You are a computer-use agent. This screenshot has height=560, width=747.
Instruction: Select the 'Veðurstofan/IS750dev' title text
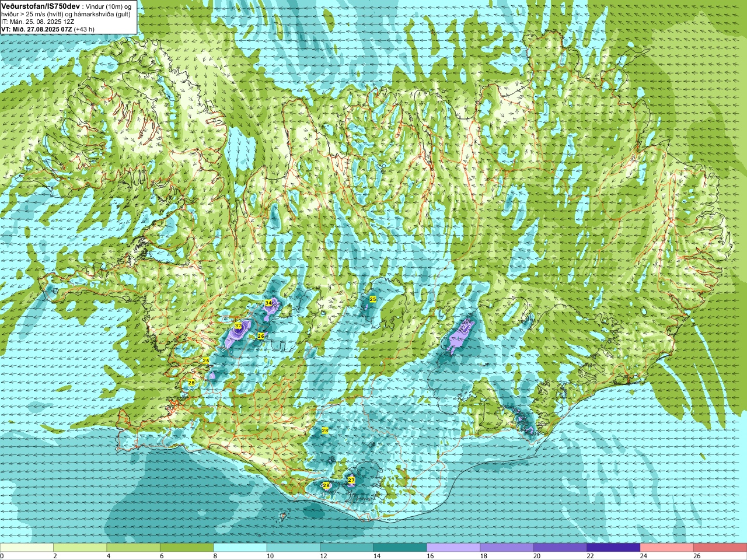41,6
